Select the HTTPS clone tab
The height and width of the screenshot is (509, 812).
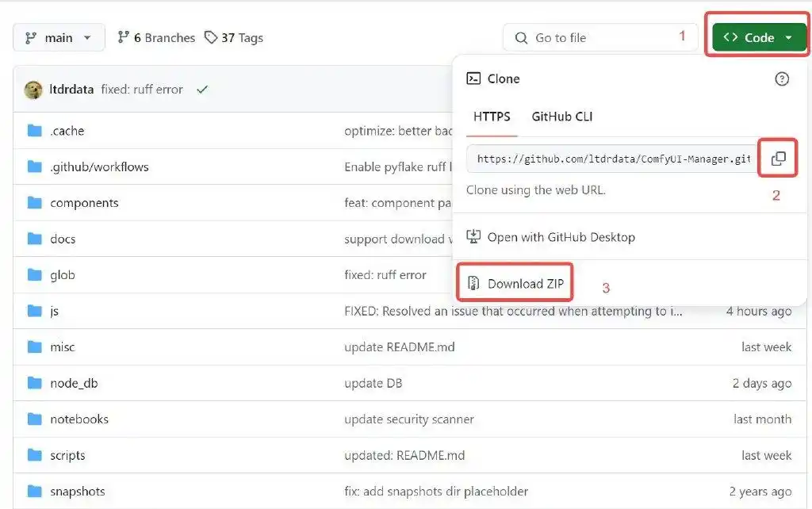click(492, 117)
